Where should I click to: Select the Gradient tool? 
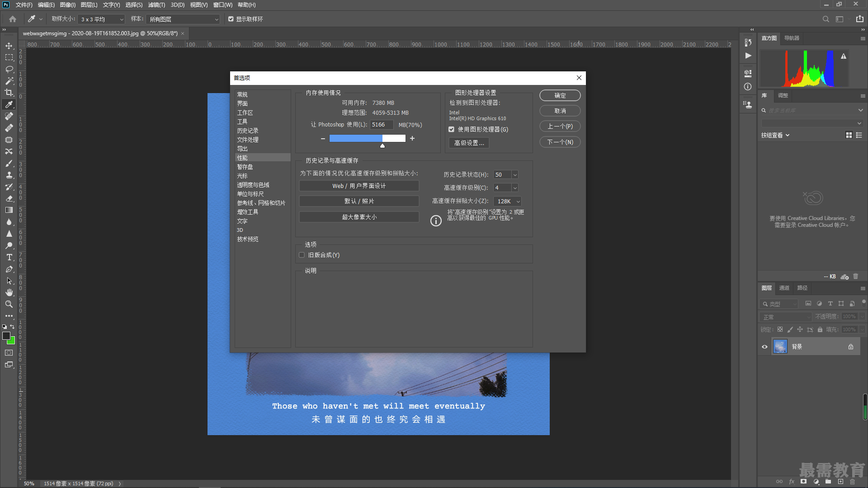[x=9, y=210]
